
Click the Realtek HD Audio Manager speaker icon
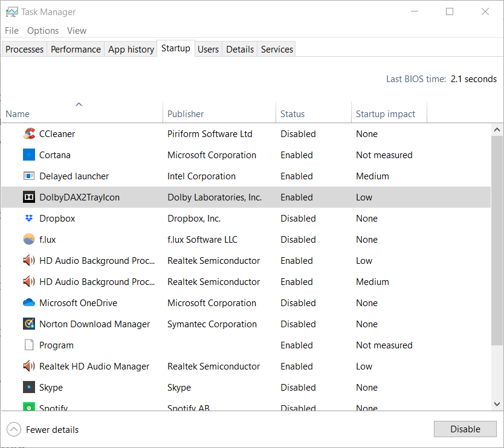[x=29, y=366]
